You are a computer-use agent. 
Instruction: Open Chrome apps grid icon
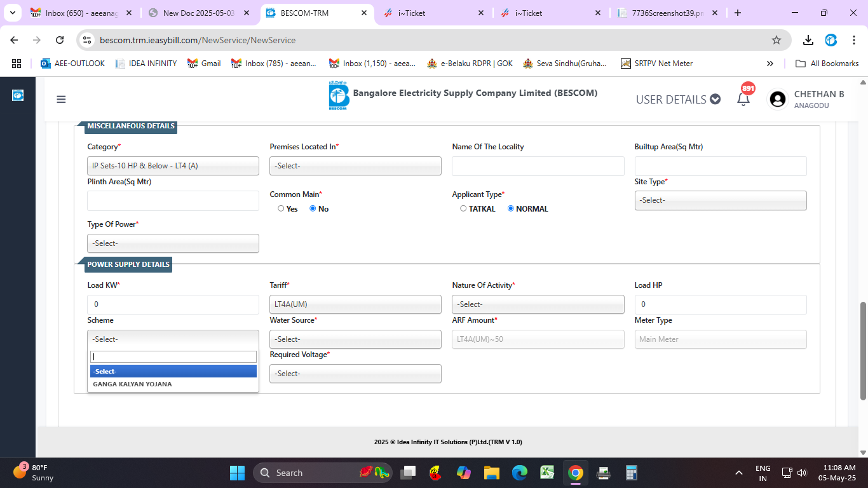point(17,63)
